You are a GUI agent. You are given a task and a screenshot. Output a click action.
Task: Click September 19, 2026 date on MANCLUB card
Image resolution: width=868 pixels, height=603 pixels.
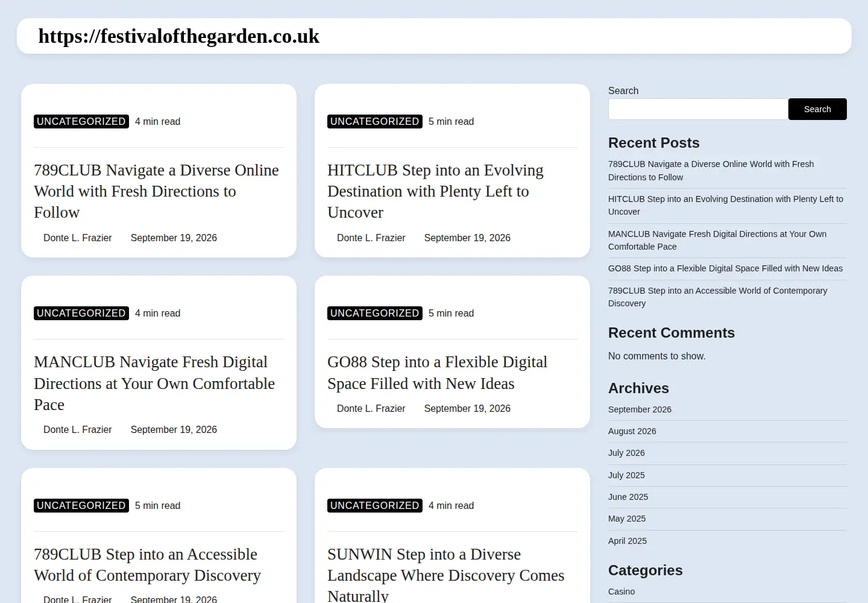[x=174, y=429]
